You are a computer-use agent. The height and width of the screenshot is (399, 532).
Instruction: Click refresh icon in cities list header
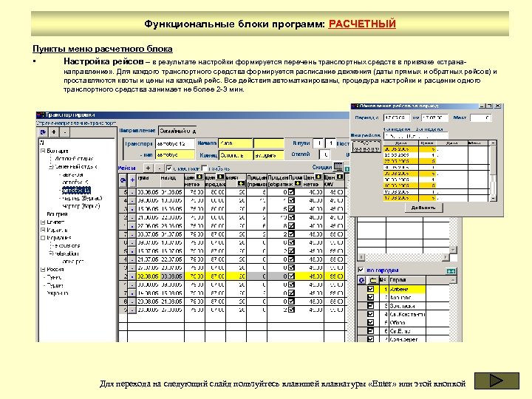(362, 280)
